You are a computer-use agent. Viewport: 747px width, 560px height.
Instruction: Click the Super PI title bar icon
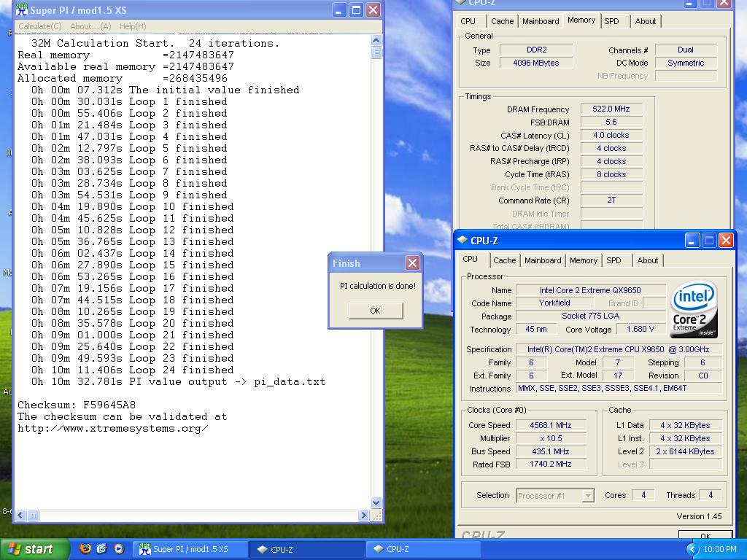coord(21,9)
